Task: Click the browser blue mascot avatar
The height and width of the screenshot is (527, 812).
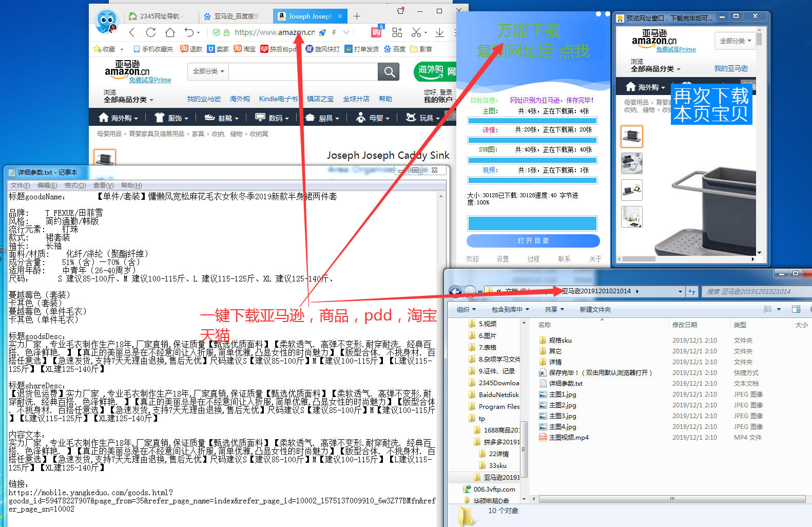Action: tap(107, 22)
